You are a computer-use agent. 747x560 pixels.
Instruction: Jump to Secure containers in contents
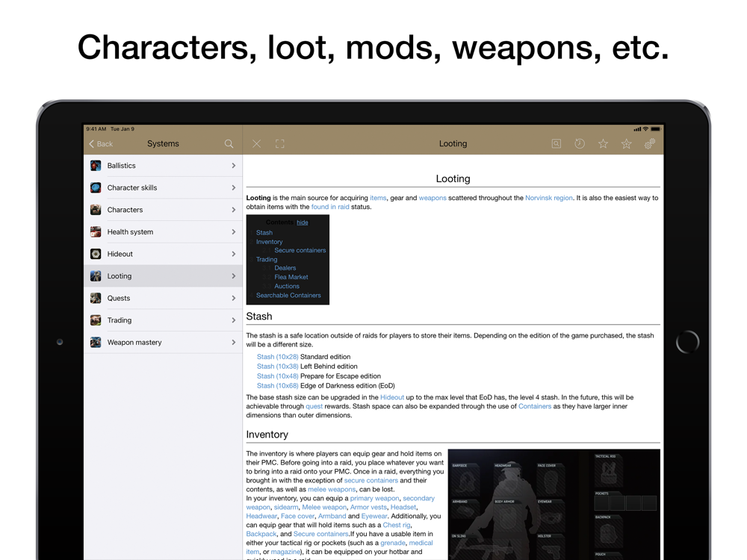tap(300, 250)
